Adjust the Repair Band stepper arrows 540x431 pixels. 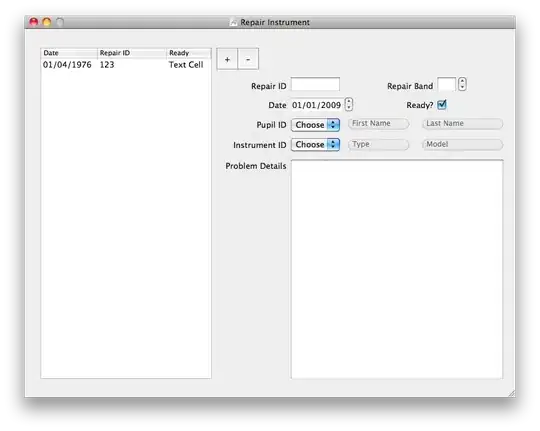(x=462, y=84)
